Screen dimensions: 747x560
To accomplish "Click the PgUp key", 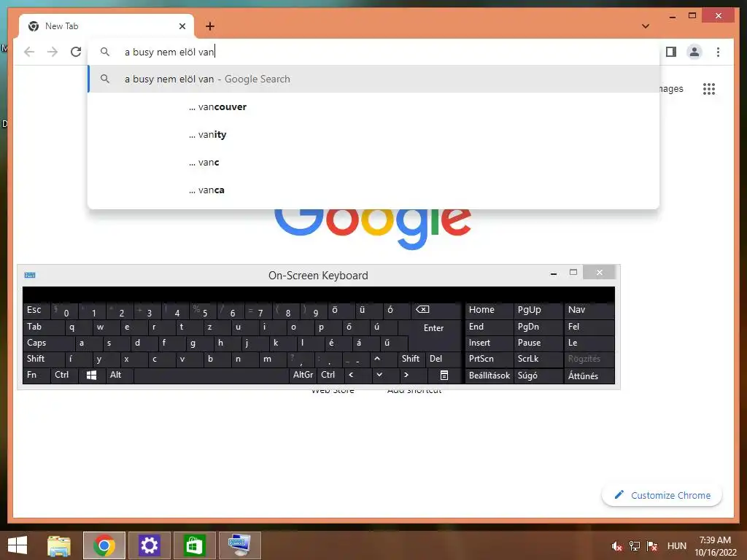I will [538, 311].
